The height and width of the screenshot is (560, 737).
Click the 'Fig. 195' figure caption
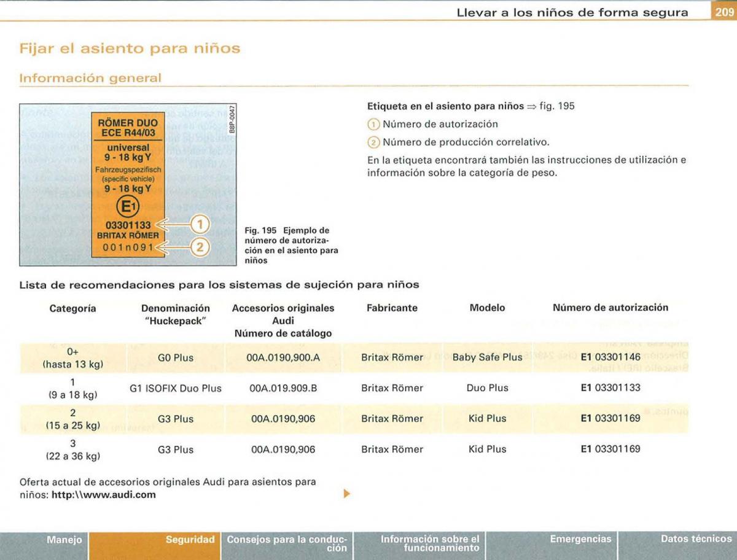pos(291,246)
